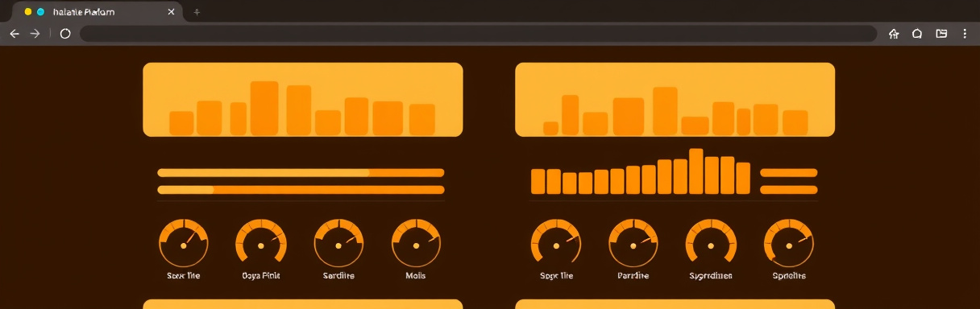This screenshot has height=309, width=980.
Task: Click the lower progress bar in left panel
Action: click(301, 190)
